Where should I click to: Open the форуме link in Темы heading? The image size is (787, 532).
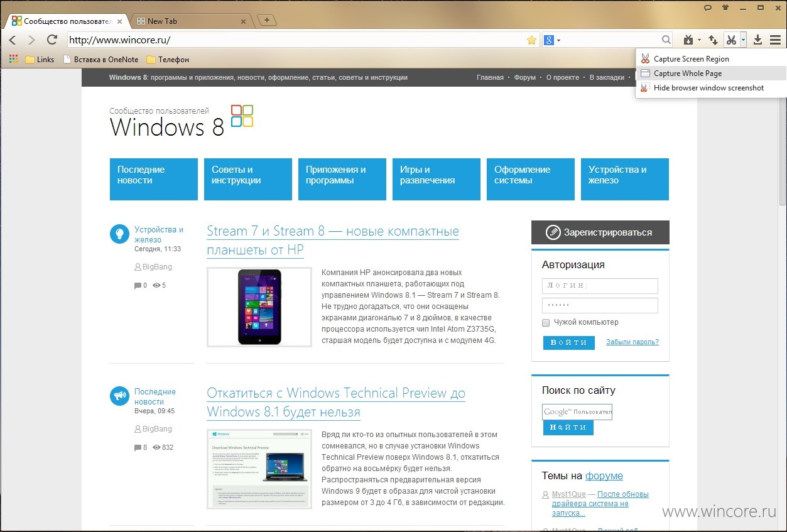[x=604, y=476]
